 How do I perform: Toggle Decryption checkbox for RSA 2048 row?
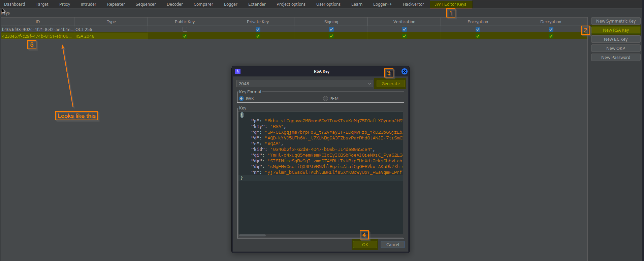click(x=551, y=36)
